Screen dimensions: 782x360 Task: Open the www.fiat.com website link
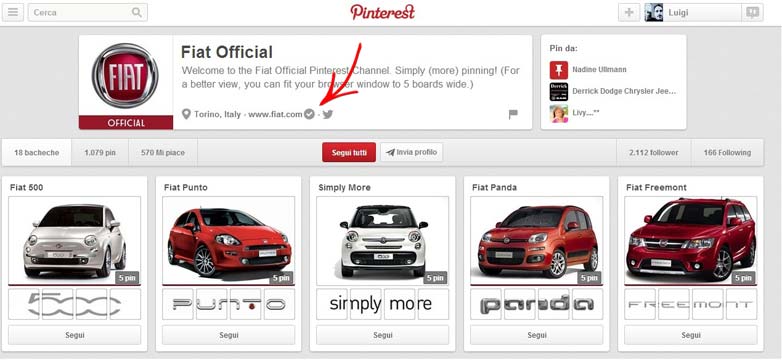coord(275,115)
